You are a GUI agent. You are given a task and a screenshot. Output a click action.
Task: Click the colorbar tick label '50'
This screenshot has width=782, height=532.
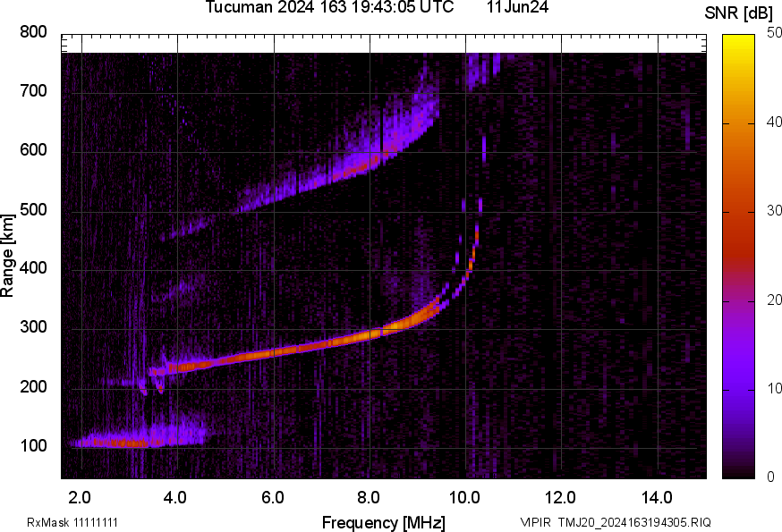[x=774, y=33]
